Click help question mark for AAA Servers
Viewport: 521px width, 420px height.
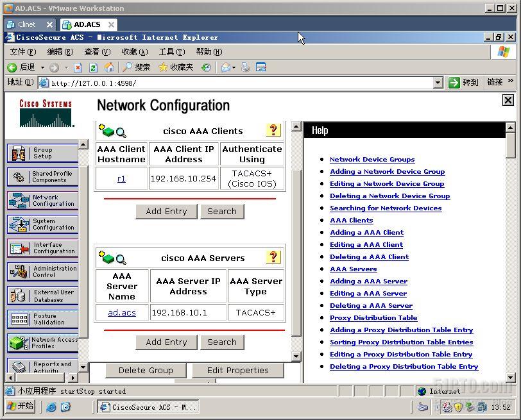[273, 257]
